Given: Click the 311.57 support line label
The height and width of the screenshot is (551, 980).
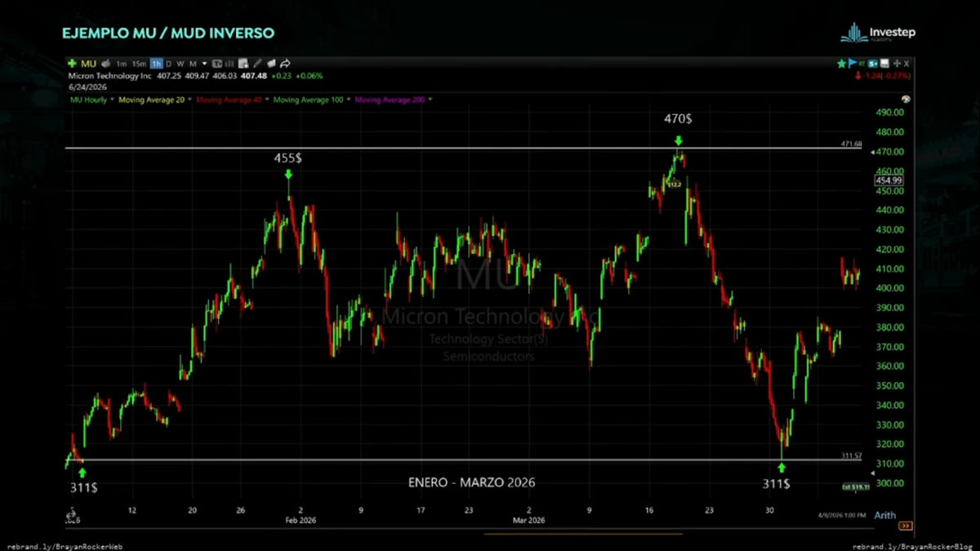Looking at the screenshot, I should tap(851, 455).
